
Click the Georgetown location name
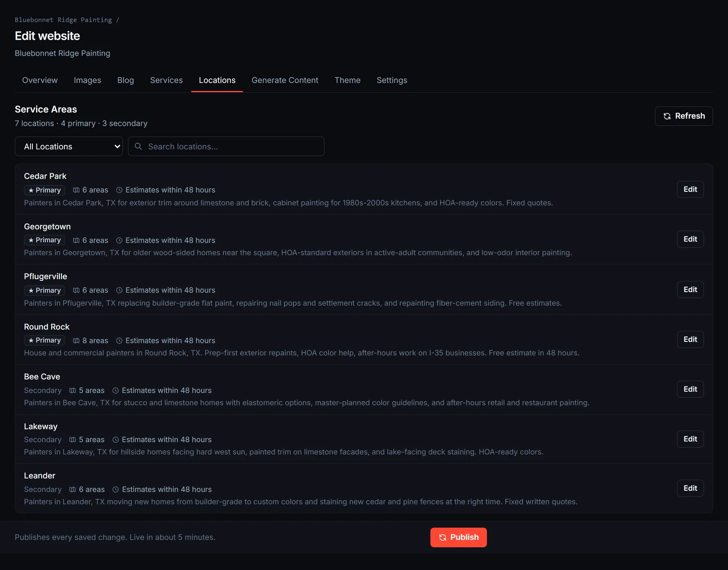47,227
